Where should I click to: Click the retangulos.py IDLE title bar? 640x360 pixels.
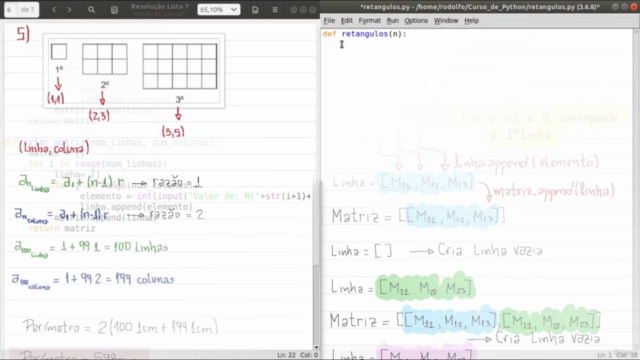click(480, 7)
